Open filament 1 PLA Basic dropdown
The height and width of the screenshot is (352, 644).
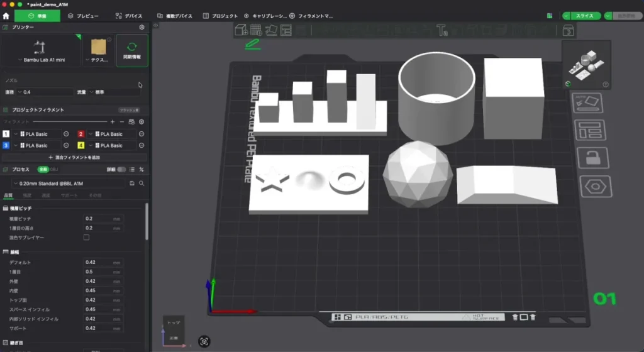coord(37,134)
